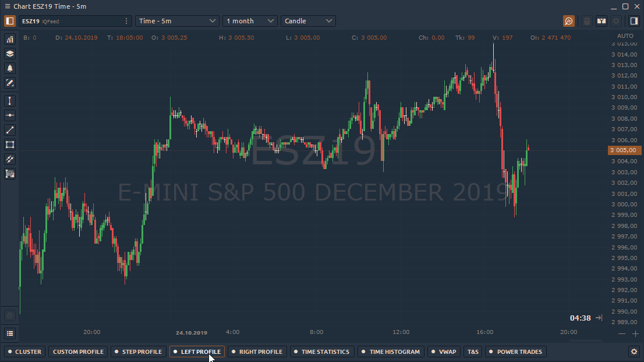Click the 3 010,00 price axis label
This screenshot has height=362, width=644.
click(x=624, y=97)
